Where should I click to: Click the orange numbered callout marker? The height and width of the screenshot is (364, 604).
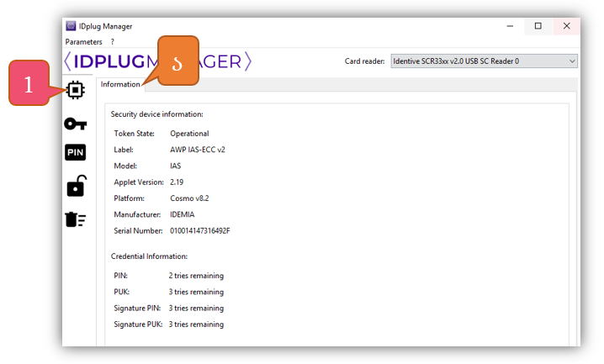177,61
